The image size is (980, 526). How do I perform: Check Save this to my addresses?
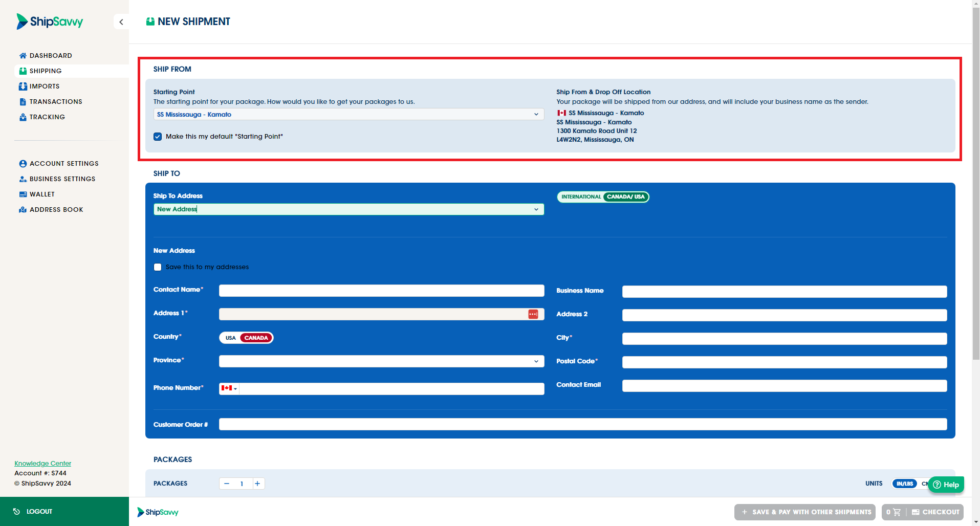[158, 267]
